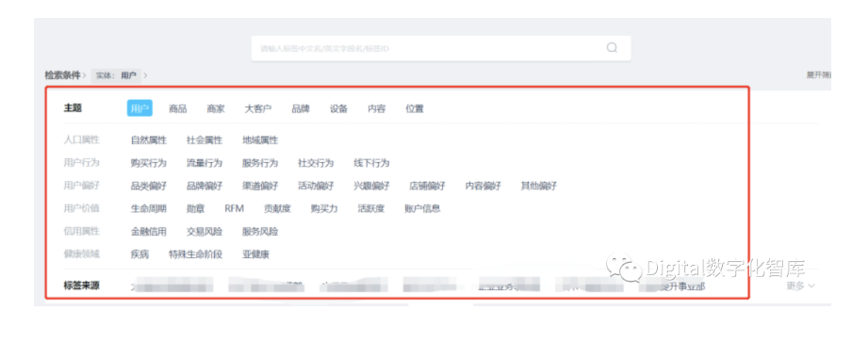The image size is (868, 343).
Task: Select the 社交行为 category
Action: pos(316,163)
